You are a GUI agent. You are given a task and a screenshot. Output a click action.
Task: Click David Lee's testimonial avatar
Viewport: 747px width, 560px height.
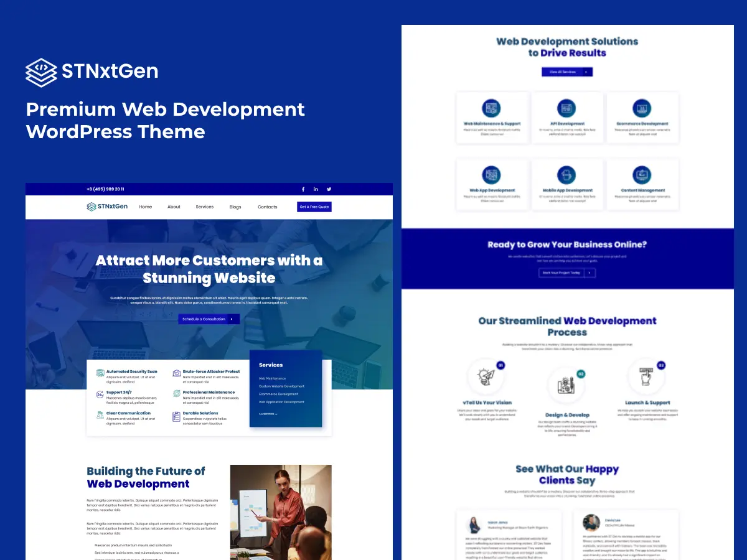pos(591,523)
